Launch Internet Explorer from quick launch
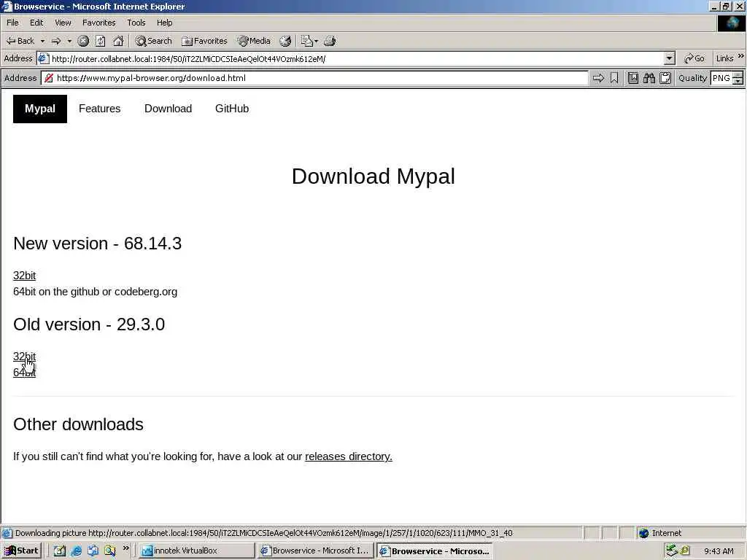The width and height of the screenshot is (747, 560). point(76,551)
